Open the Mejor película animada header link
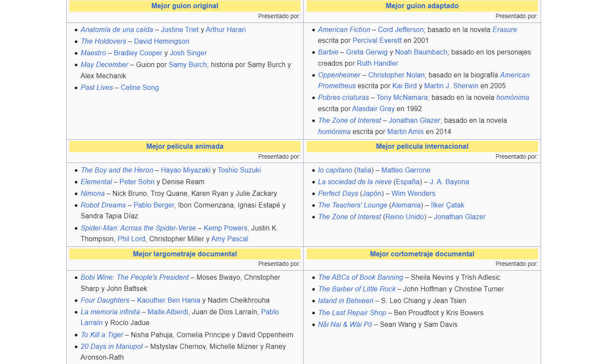The height and width of the screenshot is (364, 612). (x=185, y=147)
